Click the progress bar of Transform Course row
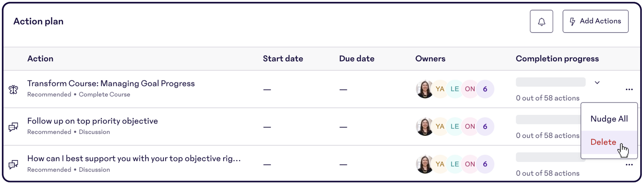This screenshot has height=185, width=644. [551, 82]
